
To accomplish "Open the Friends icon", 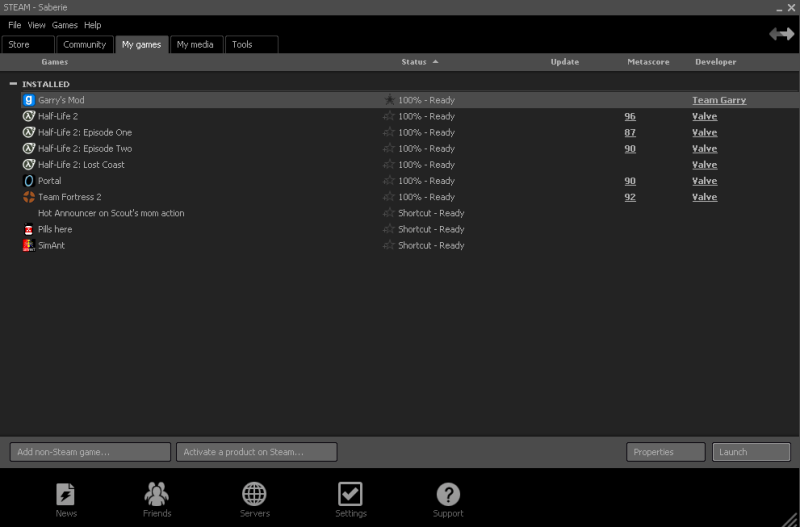I will (157, 494).
